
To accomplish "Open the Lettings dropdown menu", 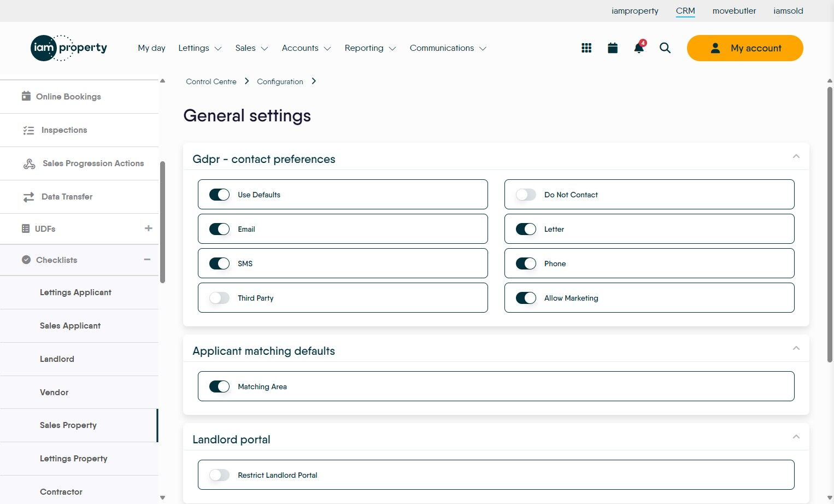I will (x=199, y=48).
